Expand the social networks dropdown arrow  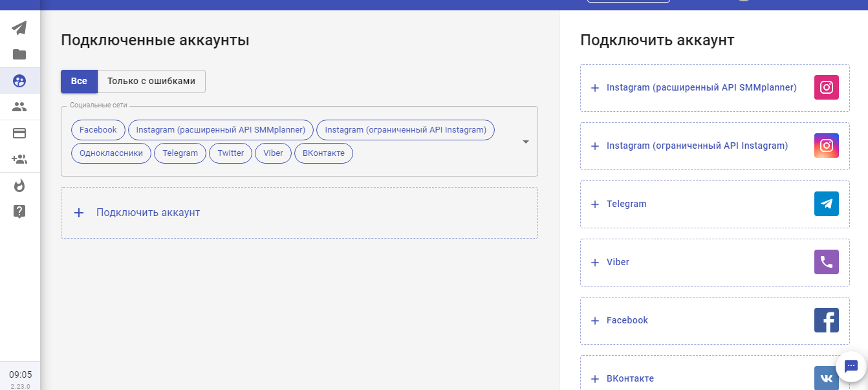[x=525, y=142]
